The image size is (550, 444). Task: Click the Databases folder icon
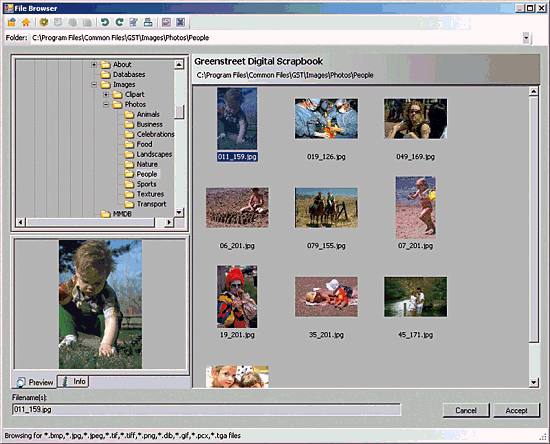pyautogui.click(x=106, y=74)
